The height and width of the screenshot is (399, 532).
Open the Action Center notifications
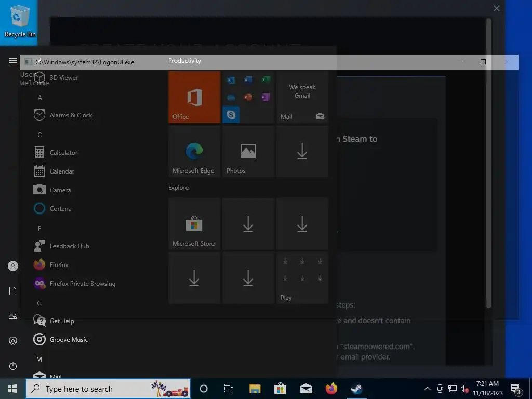516,389
